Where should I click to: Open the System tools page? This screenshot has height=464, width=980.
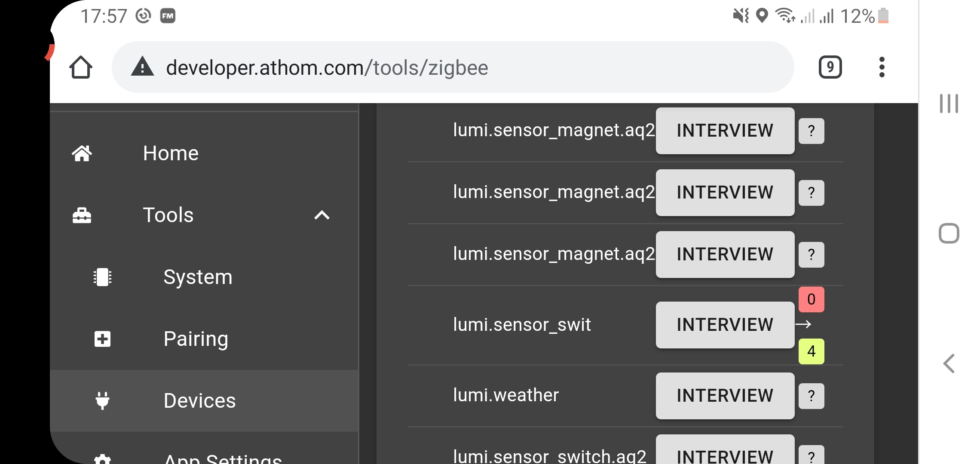[198, 277]
